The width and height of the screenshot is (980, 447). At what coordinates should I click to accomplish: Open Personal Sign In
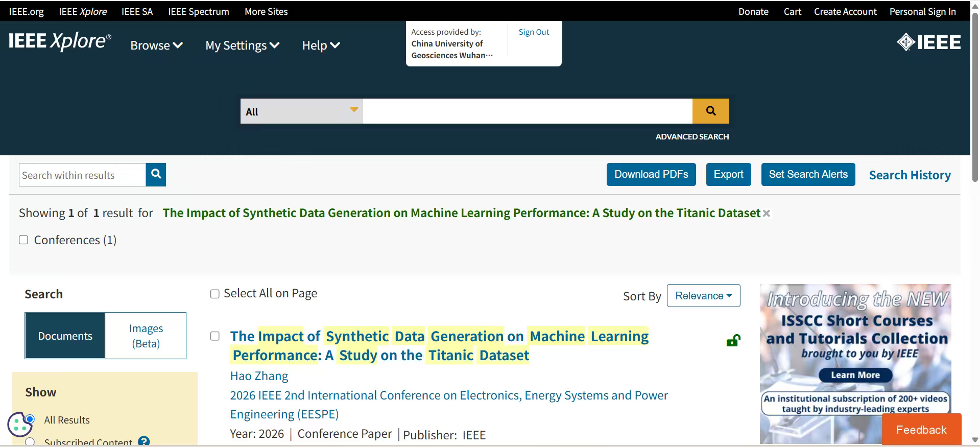tap(922, 11)
